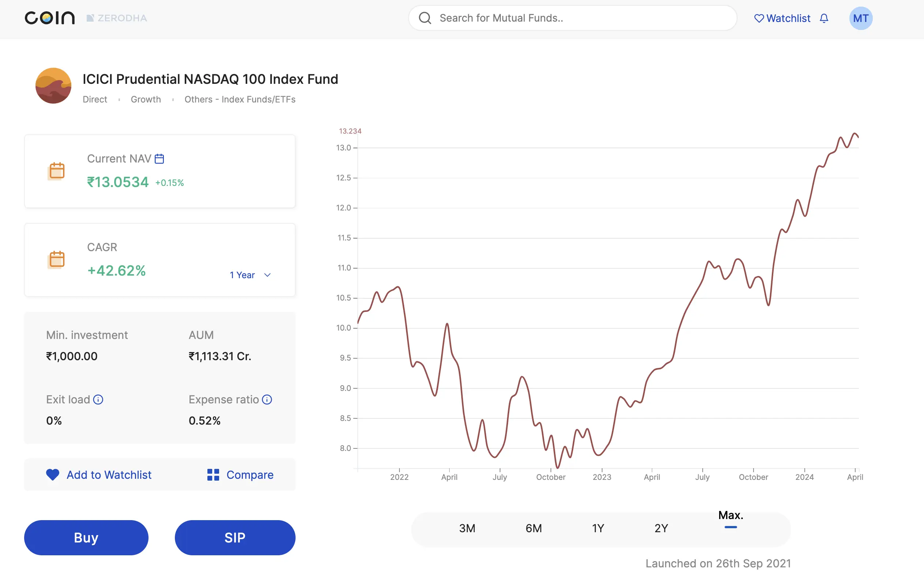Viewport: 924px width, 582px height.
Task: Click Launched on 26th Sep 2021 text
Action: coord(718,563)
